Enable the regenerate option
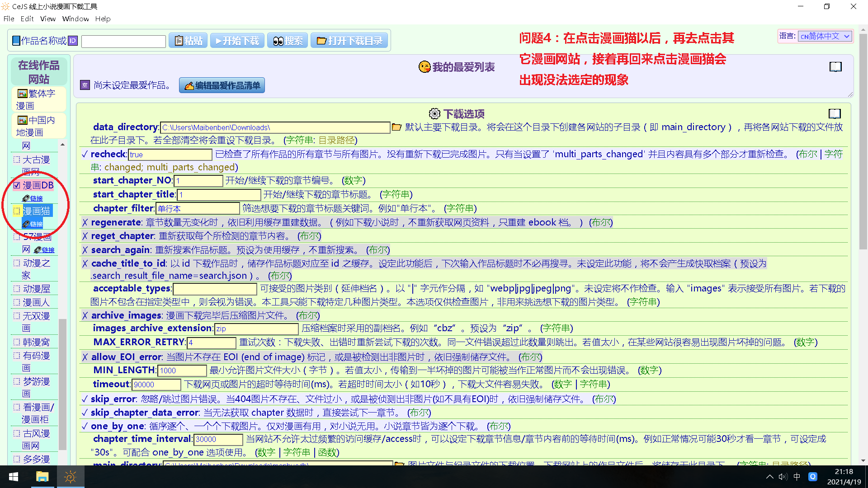The height and width of the screenshot is (488, 868). pos(84,222)
